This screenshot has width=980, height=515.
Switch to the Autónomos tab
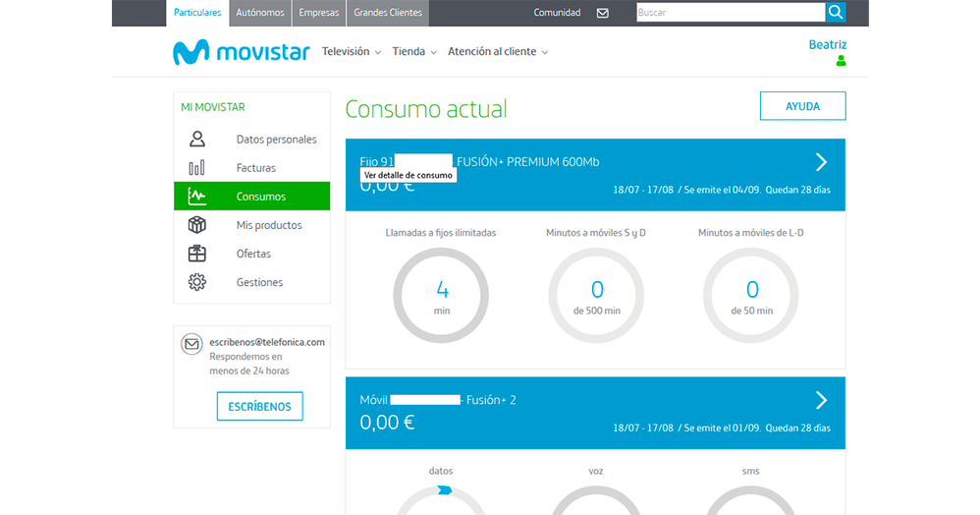click(x=260, y=13)
